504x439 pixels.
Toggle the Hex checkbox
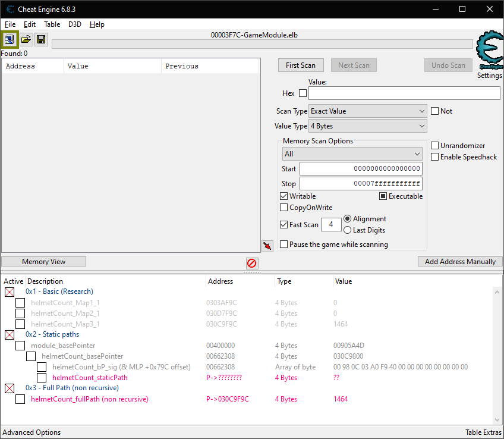[303, 93]
